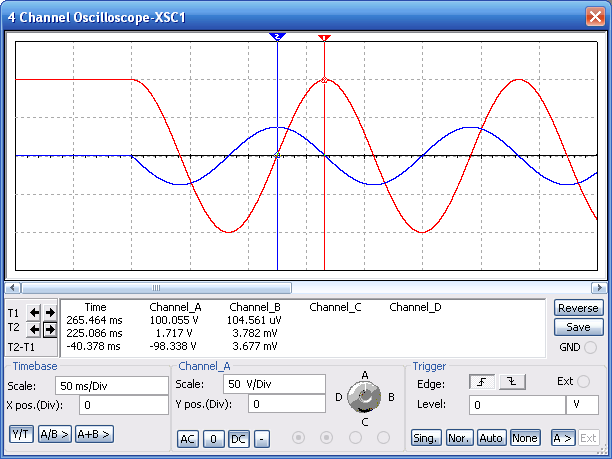This screenshot has width=612, height=459.
Task: Click the Channel_C column header
Action: [x=335, y=308]
